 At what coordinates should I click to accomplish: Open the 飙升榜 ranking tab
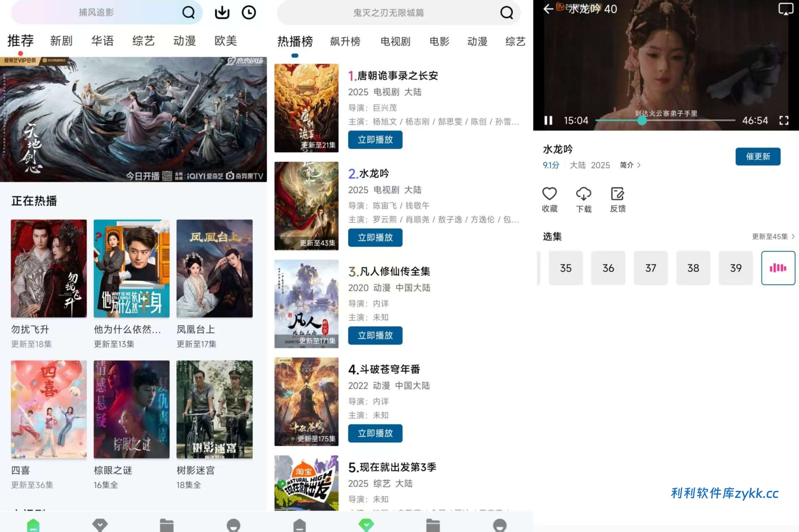(345, 42)
